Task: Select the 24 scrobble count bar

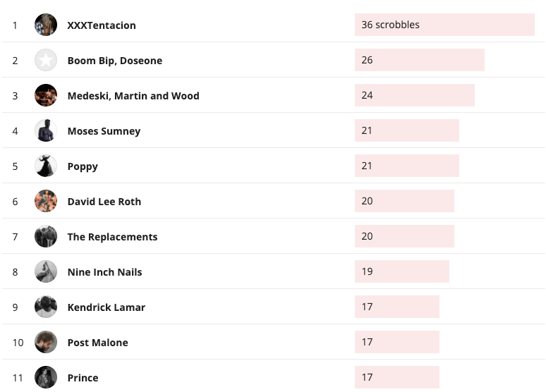Action: (414, 95)
